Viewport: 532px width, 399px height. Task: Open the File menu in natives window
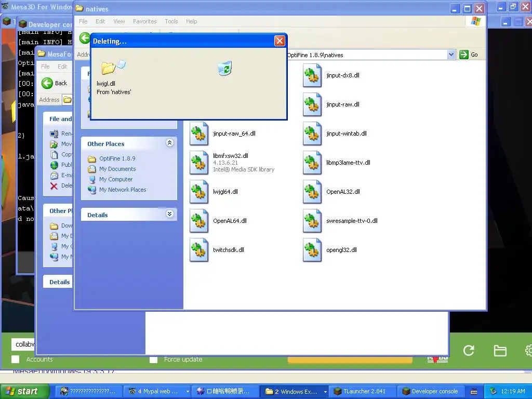click(83, 21)
